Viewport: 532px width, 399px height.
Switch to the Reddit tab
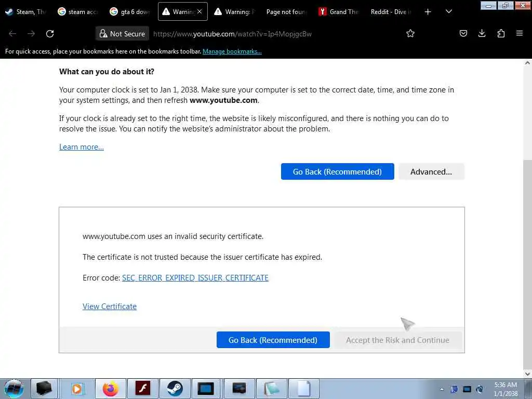391,11
